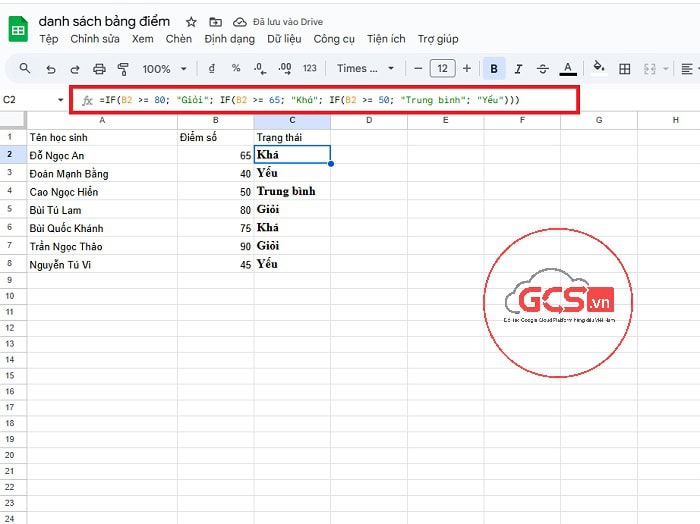Screen dimensions: 700x524
Task: Click the print icon
Action: pos(99,69)
